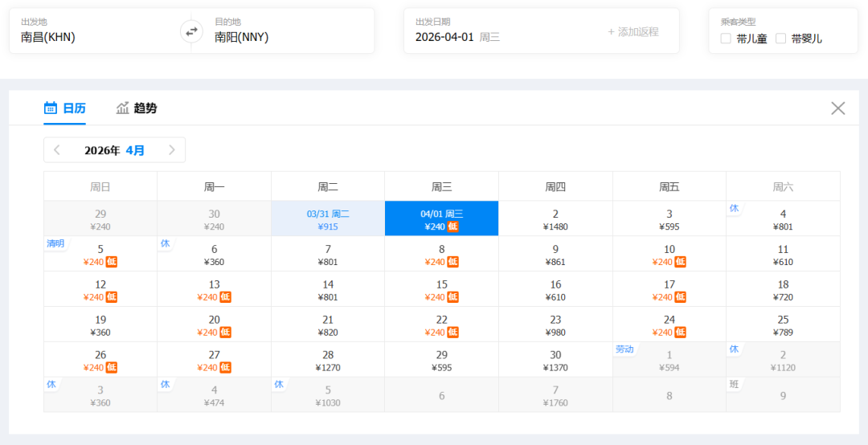Viewport: 868px width, 445px height.
Task: Close the price calendar panel
Action: 837,108
